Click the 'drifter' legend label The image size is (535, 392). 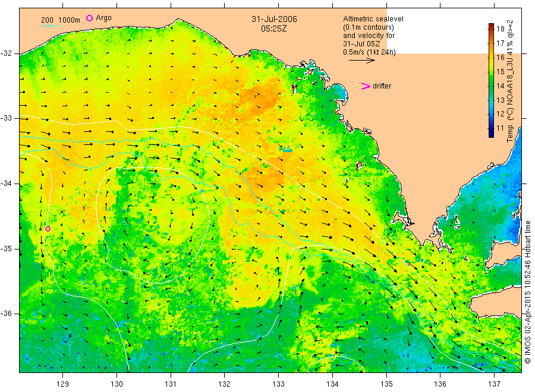382,86
